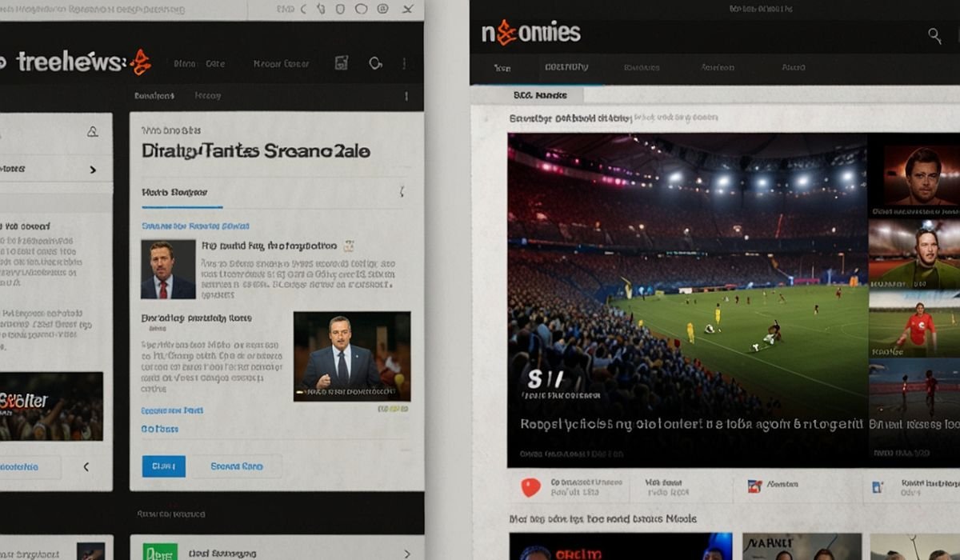
Task: Open the second tab in right site navigation
Action: point(566,68)
